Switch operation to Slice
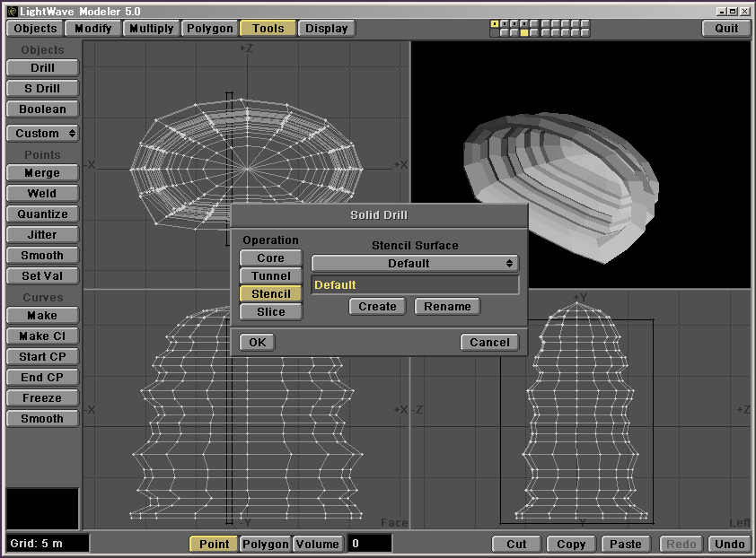The height and width of the screenshot is (558, 756). (x=270, y=312)
